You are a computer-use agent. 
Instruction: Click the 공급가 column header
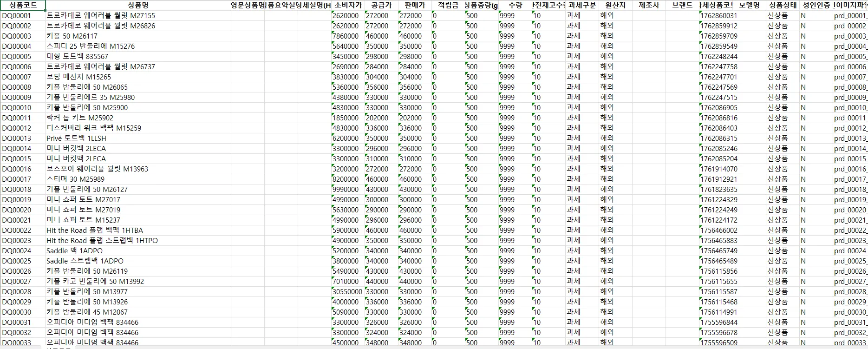tap(381, 5)
